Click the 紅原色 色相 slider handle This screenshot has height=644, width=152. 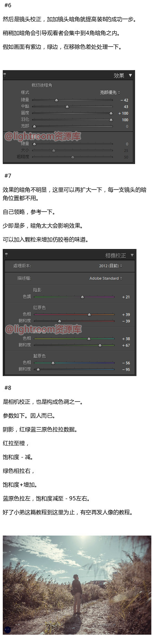(89, 315)
